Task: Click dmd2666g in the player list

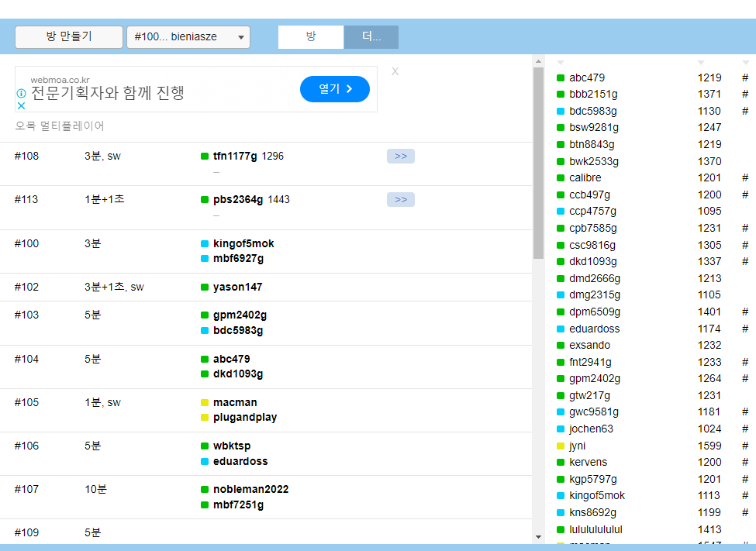Action: (x=595, y=278)
